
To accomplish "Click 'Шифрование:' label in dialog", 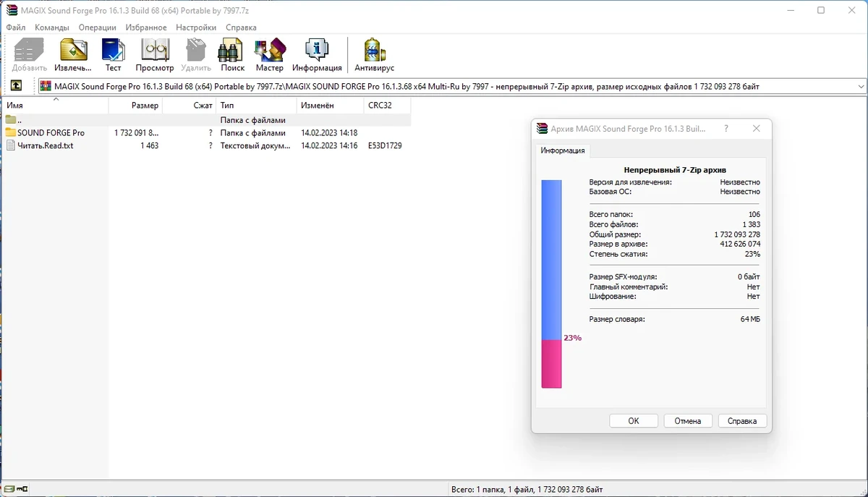I will [613, 297].
